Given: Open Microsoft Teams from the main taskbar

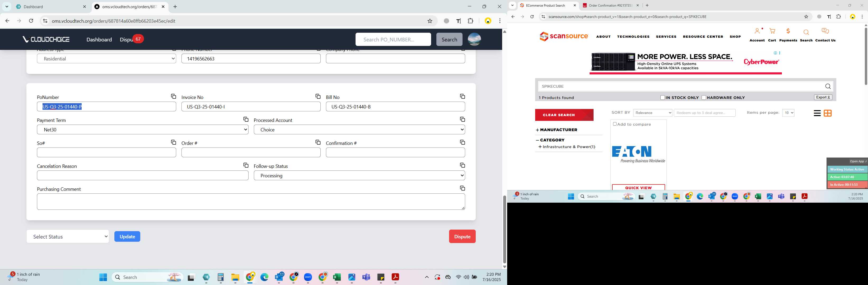Looking at the screenshot, I should click(x=366, y=277).
